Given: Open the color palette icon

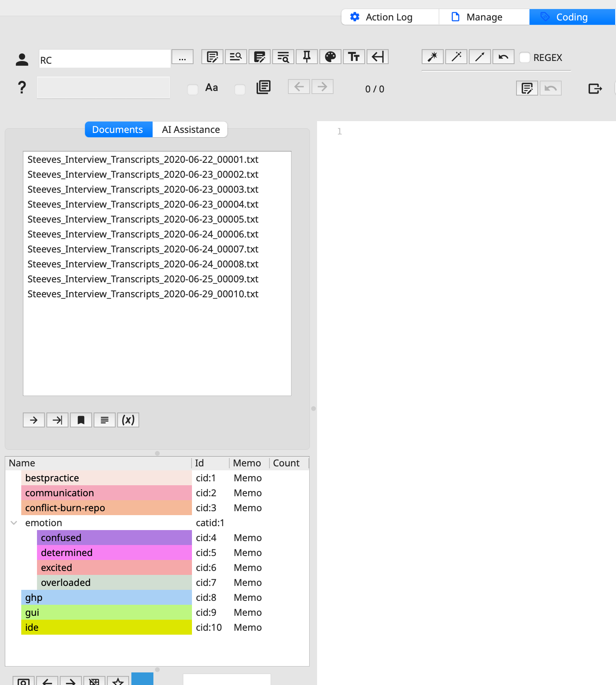Looking at the screenshot, I should click(330, 57).
